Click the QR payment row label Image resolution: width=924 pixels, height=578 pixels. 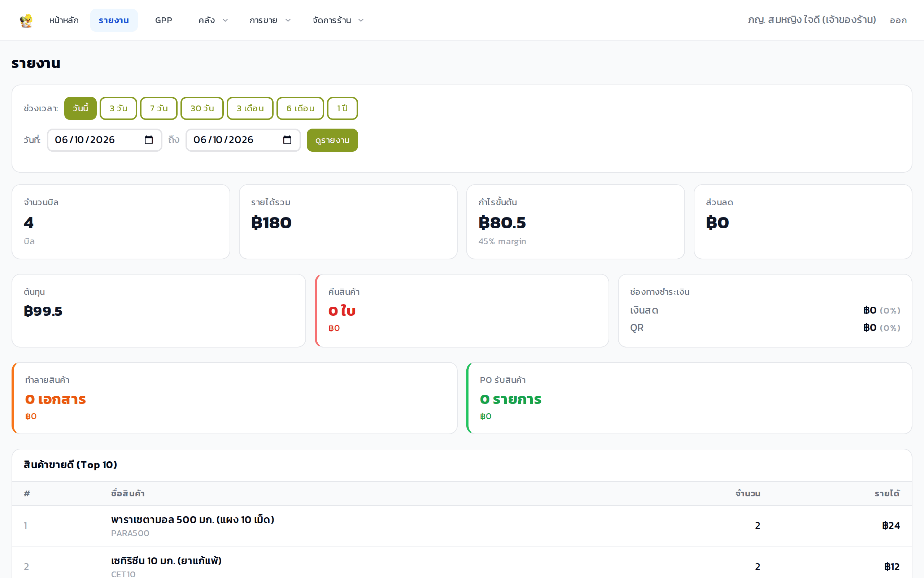636,328
